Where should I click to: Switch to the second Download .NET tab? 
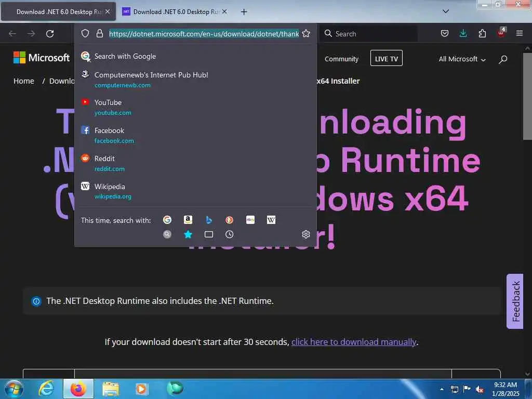[175, 11]
